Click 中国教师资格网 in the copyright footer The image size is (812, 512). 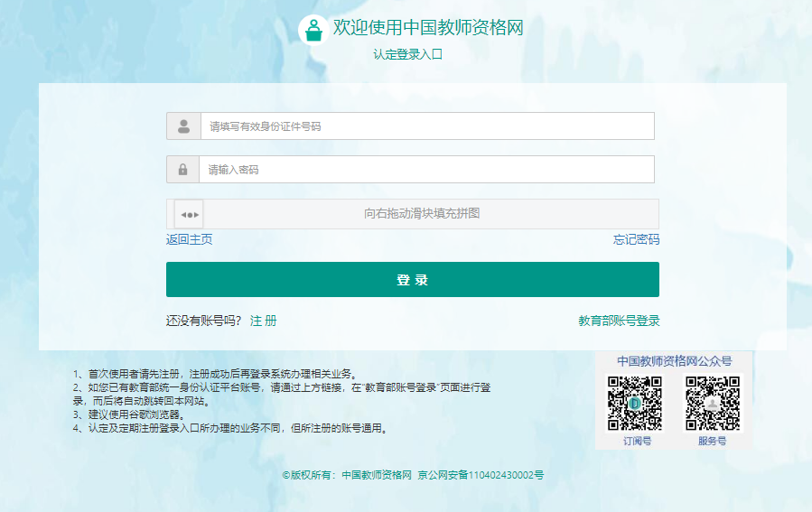click(x=377, y=475)
